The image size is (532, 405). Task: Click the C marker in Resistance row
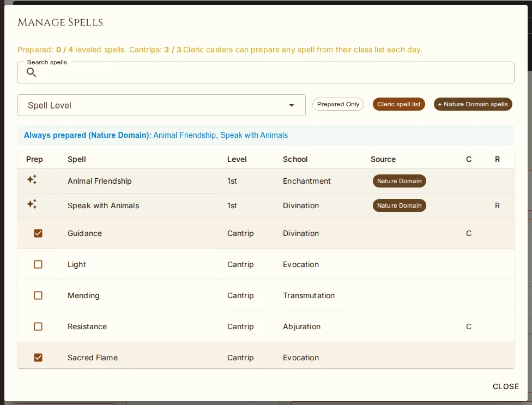click(469, 327)
